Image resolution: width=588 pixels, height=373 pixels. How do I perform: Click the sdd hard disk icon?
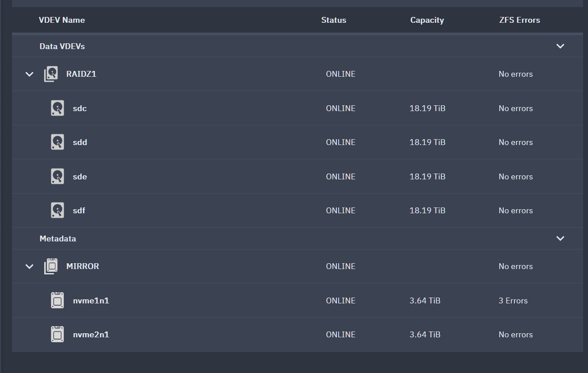pos(58,142)
